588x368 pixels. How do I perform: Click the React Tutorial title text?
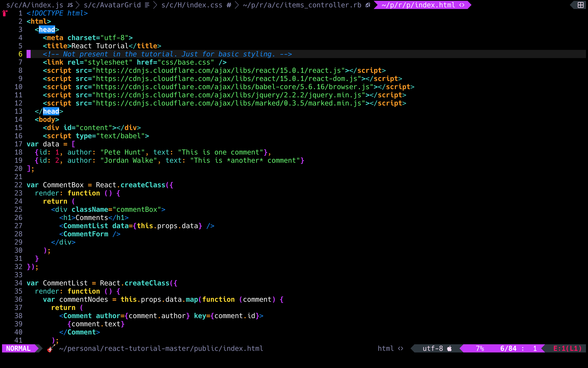pyautogui.click(x=100, y=46)
